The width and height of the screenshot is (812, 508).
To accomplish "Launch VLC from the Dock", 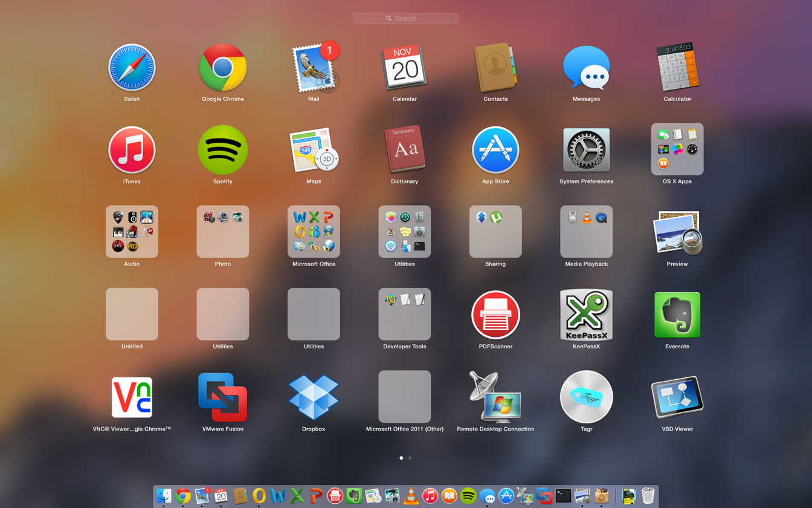I will 411,496.
